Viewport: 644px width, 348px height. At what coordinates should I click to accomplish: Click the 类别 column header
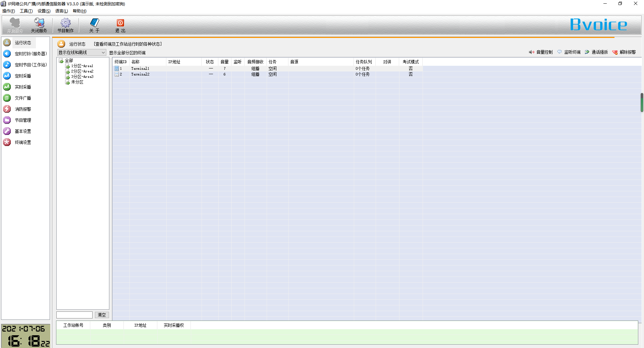click(107, 325)
